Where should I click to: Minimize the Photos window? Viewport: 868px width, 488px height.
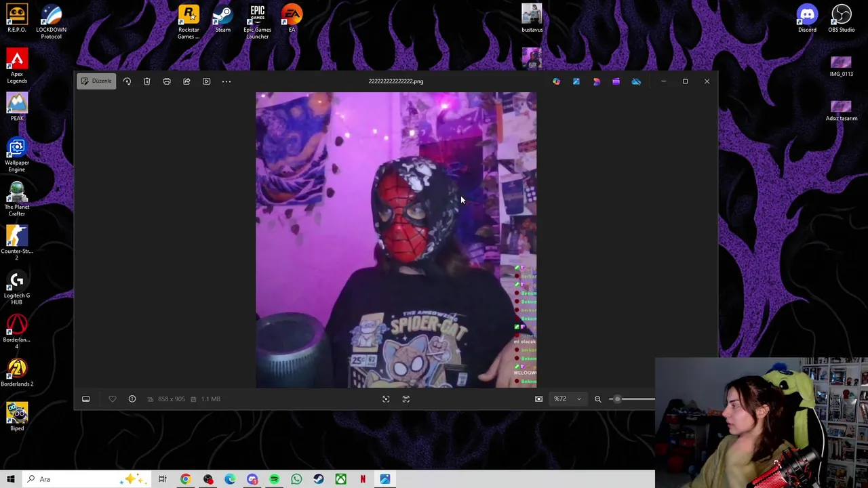coord(663,81)
